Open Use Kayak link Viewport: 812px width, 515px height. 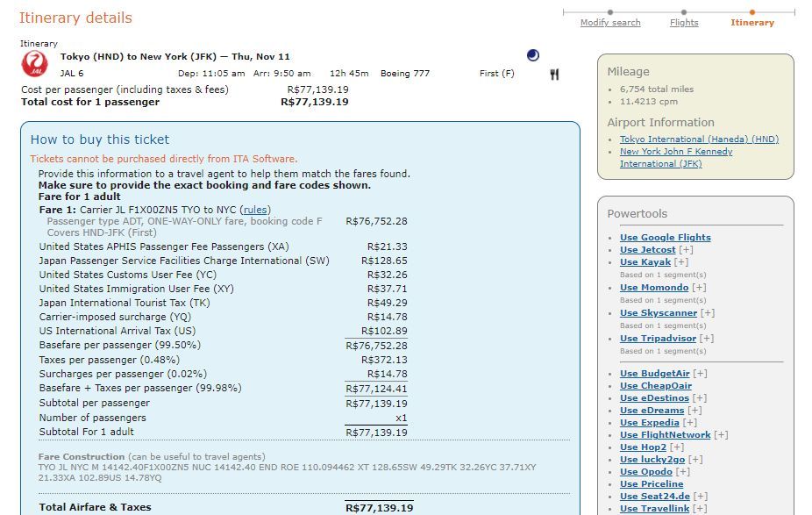(x=645, y=262)
